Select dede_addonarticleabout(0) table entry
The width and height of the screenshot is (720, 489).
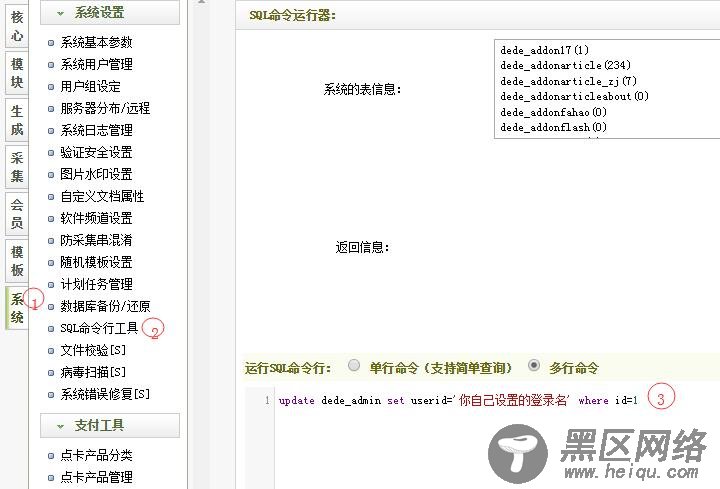(574, 96)
